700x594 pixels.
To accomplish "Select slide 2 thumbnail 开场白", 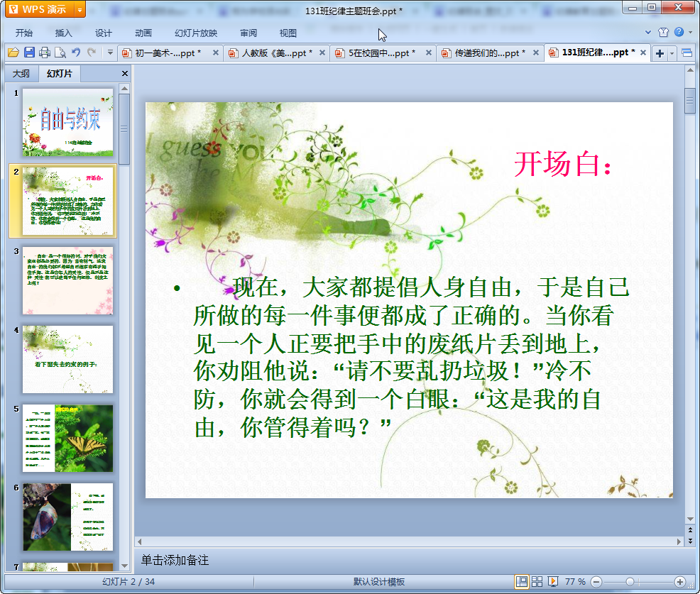I will coord(68,201).
